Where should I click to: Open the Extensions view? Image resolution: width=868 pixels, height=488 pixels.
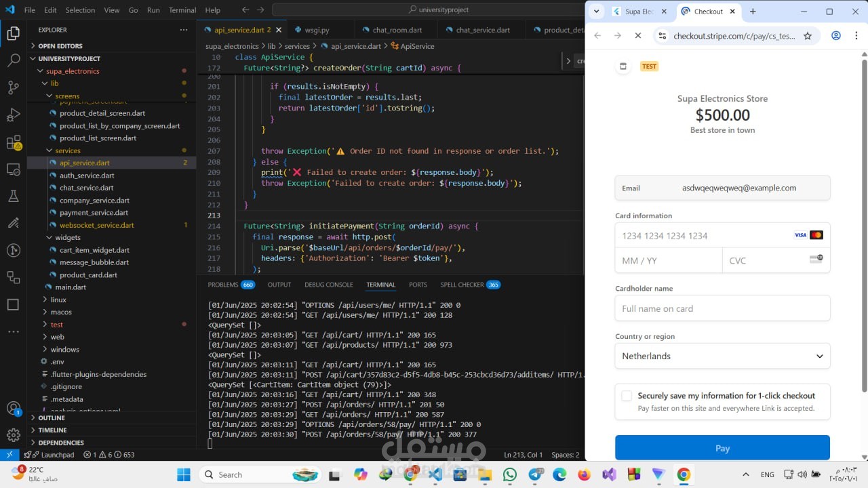13,142
